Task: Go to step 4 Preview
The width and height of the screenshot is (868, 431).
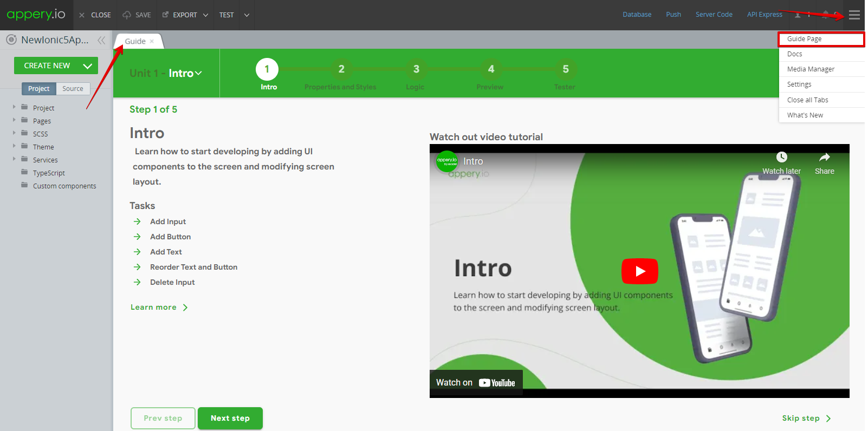Action: 491,69
